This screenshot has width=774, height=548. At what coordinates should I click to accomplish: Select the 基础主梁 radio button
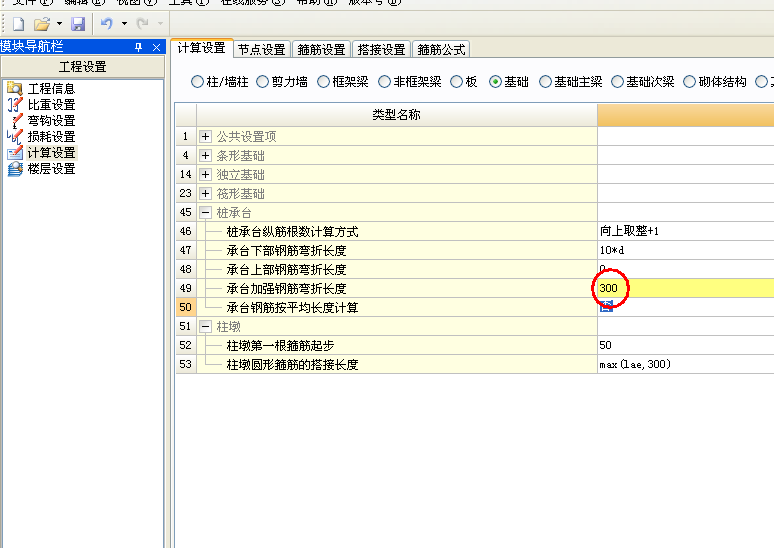545,81
